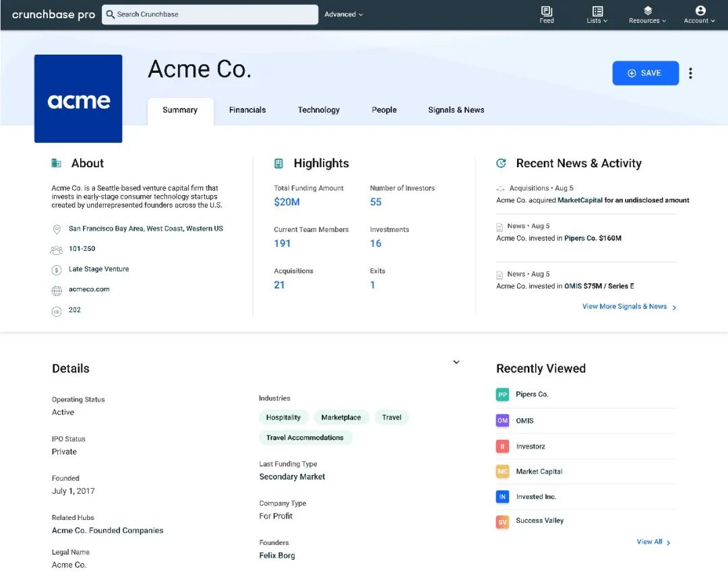
Task: Open the Lists dropdown menu
Action: click(x=597, y=14)
